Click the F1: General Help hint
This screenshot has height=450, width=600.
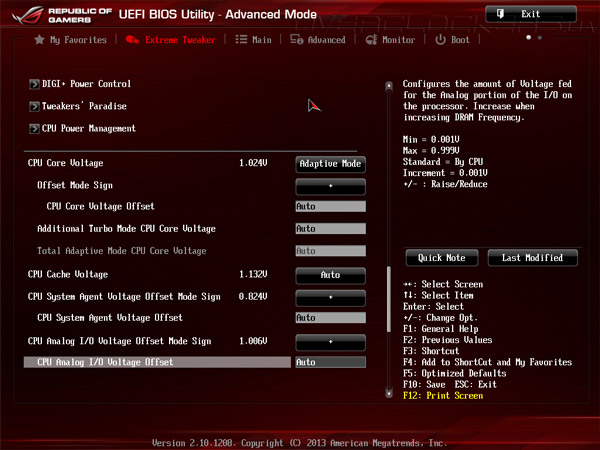click(440, 329)
